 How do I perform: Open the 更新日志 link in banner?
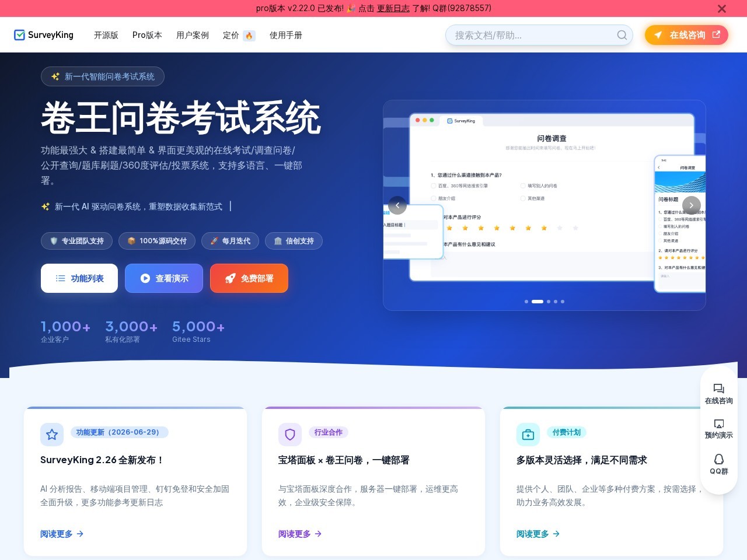(393, 8)
